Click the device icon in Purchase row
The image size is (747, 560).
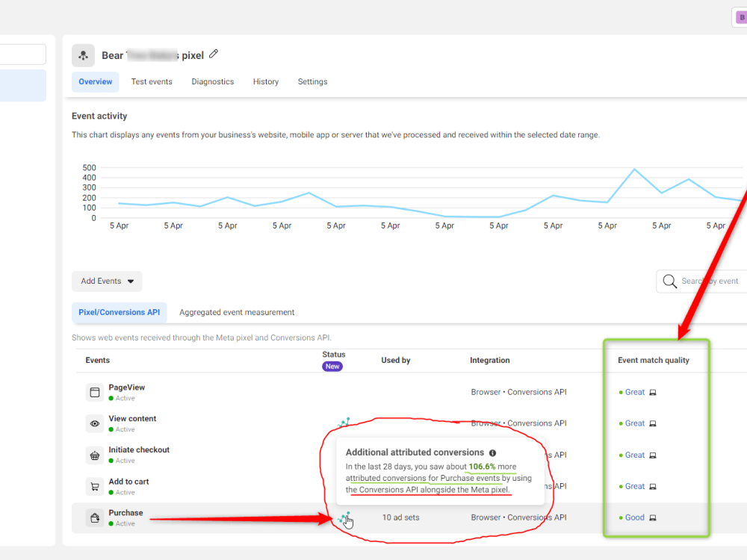(x=653, y=518)
